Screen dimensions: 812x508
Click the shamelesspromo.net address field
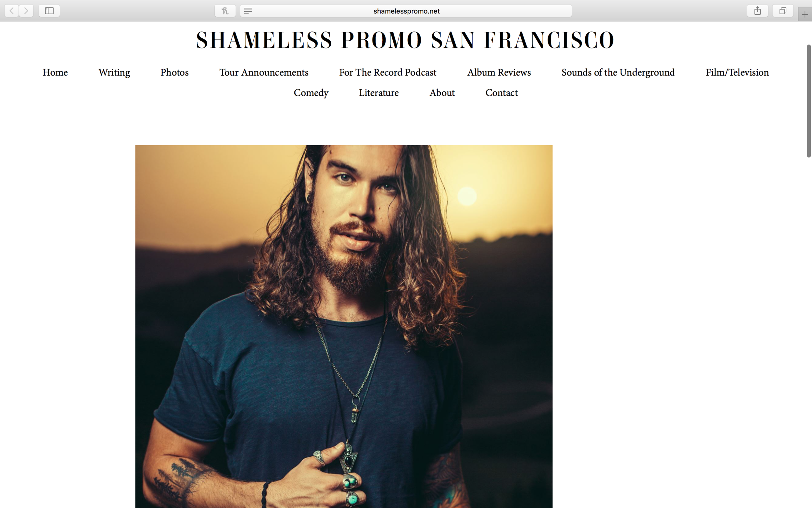point(406,11)
